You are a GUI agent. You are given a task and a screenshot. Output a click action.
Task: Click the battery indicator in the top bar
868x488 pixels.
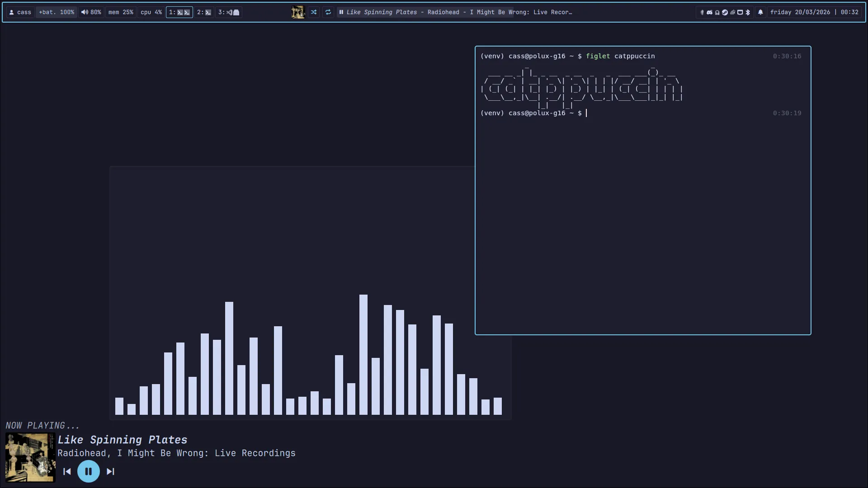tap(56, 12)
